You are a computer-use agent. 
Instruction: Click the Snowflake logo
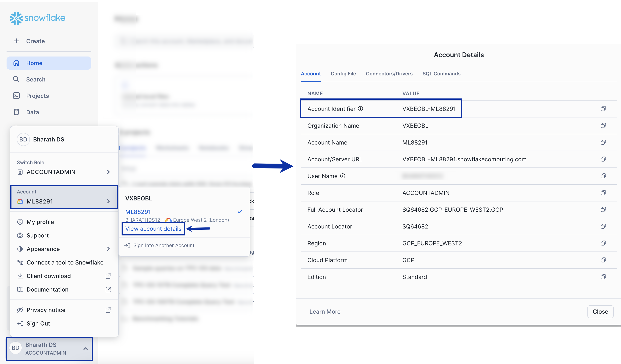pyautogui.click(x=37, y=18)
